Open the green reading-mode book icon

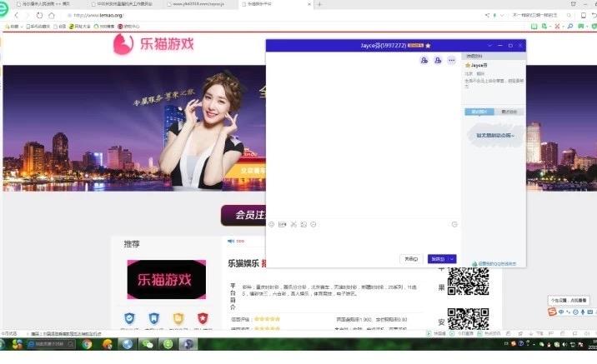coord(534,27)
